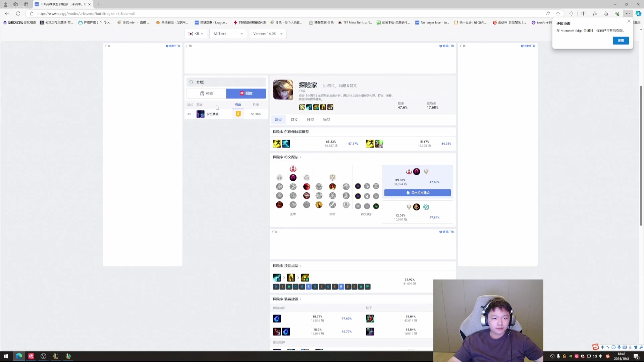
Task: Add page to favorites star icon
Action: click(558, 13)
